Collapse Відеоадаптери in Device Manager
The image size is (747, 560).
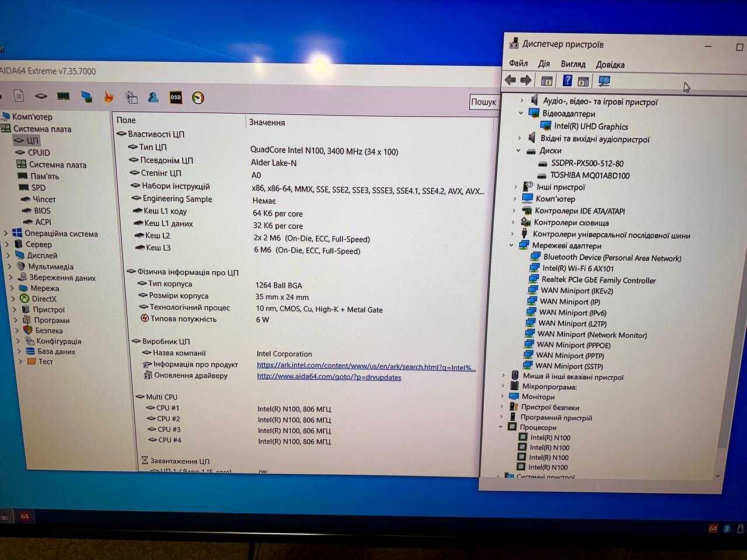[521, 113]
